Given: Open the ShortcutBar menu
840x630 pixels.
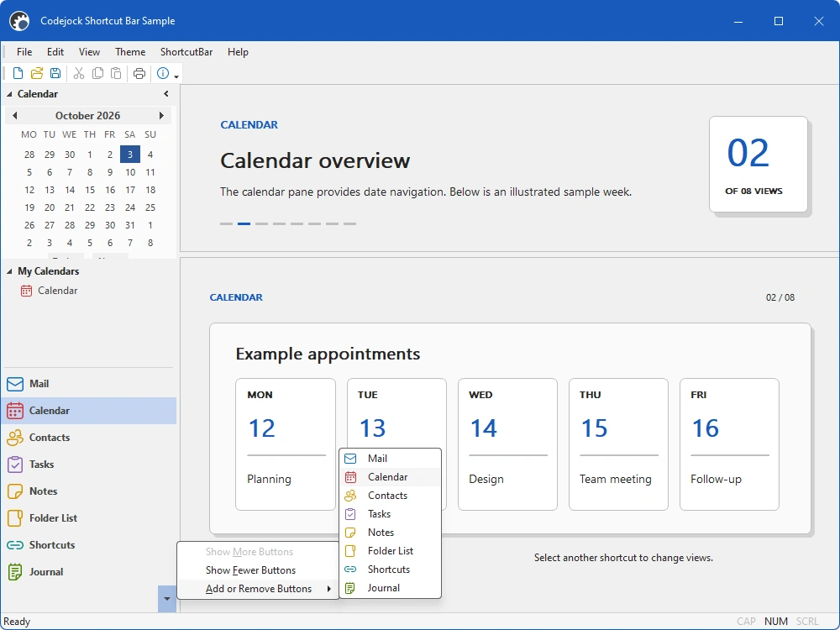Looking at the screenshot, I should point(186,52).
